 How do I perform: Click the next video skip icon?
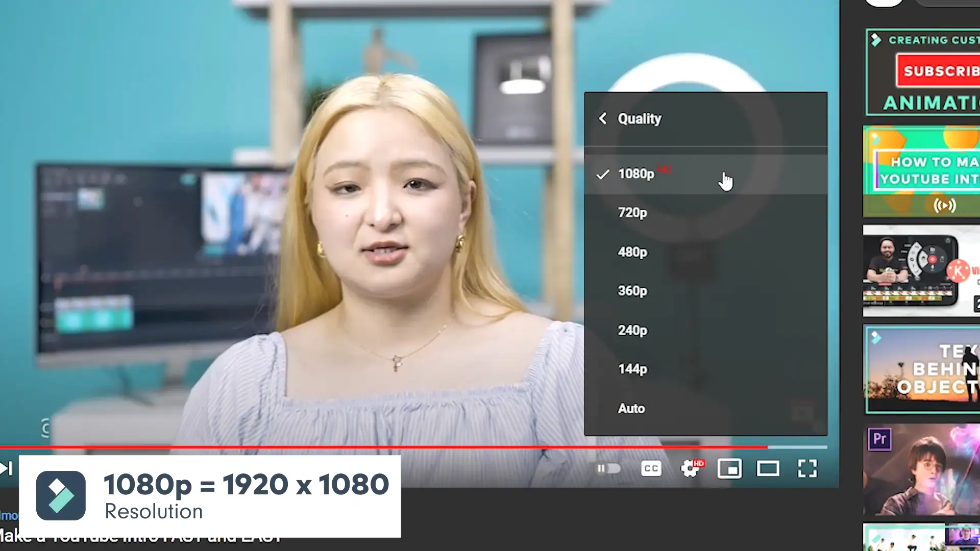(6, 468)
